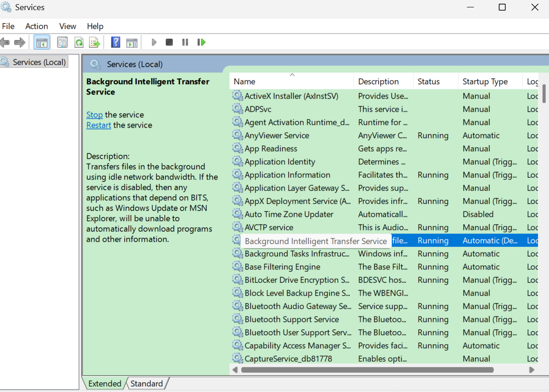The height and width of the screenshot is (392, 549).
Task: Click the blue Help question mark icon
Action: (x=116, y=43)
